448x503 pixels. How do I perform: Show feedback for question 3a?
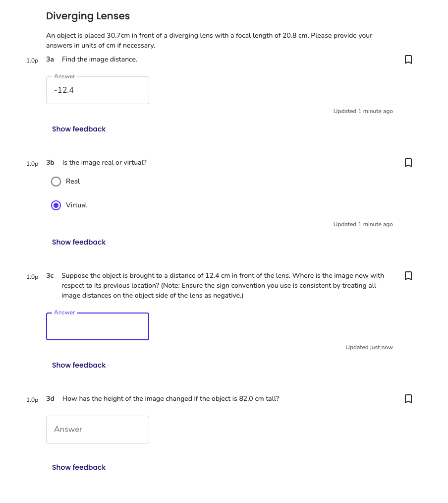(x=79, y=129)
